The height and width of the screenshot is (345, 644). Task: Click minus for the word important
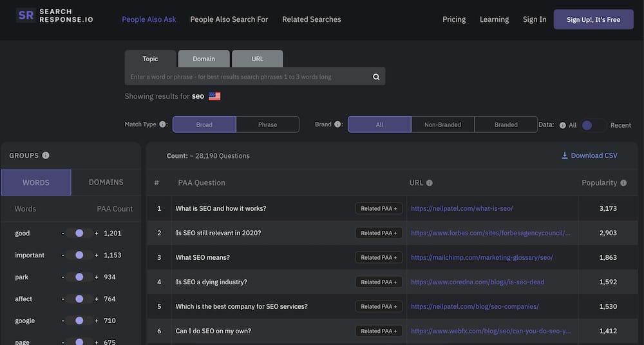pos(63,255)
